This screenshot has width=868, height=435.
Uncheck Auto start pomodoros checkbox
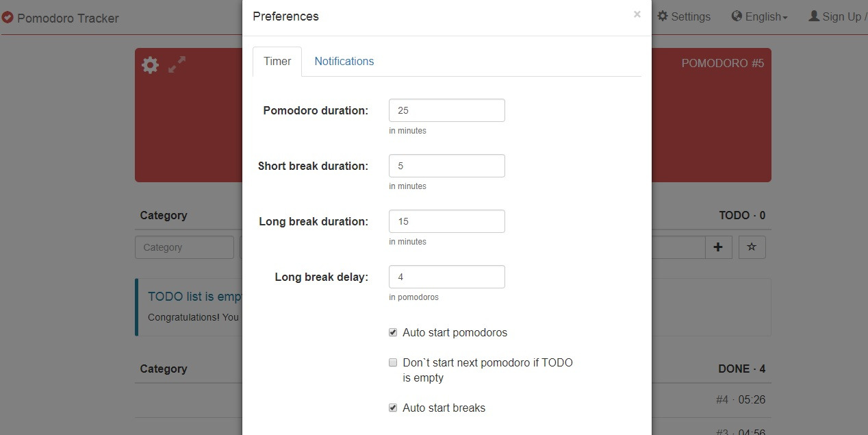[393, 333]
